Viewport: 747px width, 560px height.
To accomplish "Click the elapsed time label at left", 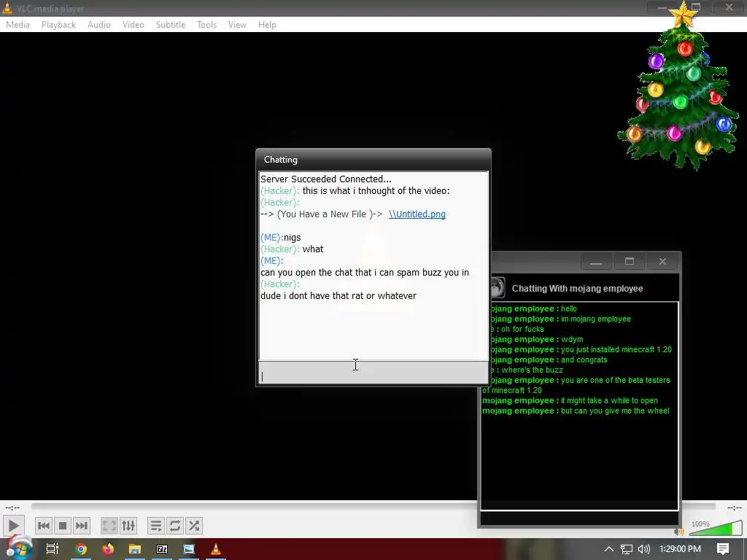I will (12, 507).
